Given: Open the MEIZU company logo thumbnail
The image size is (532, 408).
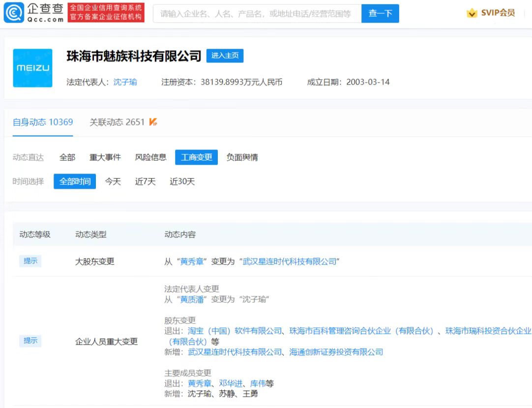Looking at the screenshot, I should [x=32, y=68].
